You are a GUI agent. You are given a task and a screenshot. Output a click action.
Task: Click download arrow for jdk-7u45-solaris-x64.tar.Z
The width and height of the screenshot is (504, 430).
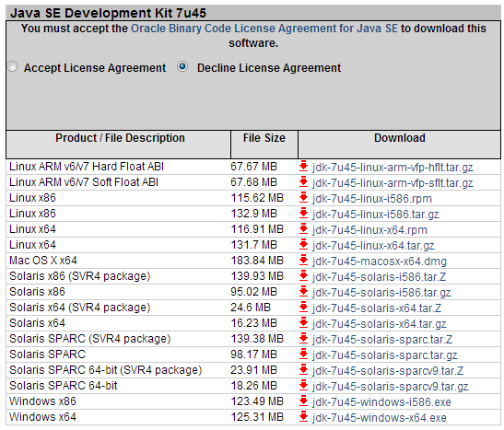click(x=303, y=308)
